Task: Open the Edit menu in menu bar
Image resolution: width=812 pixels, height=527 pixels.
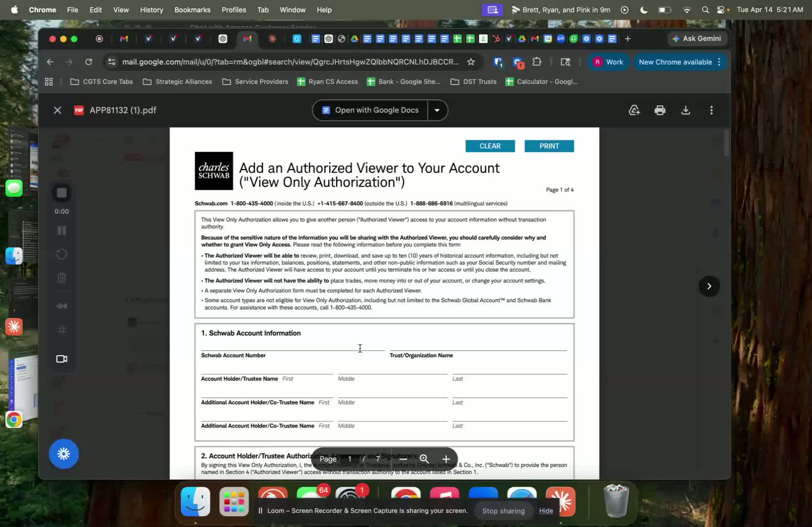Action: pos(96,10)
